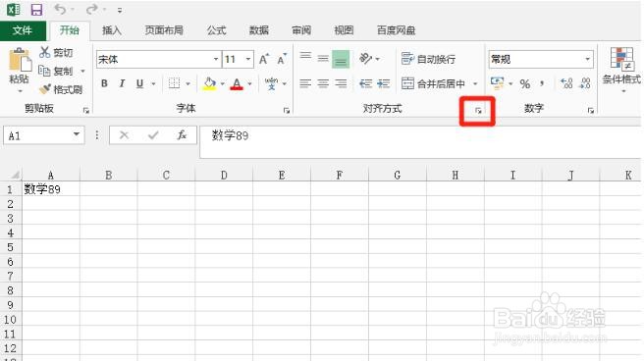The width and height of the screenshot is (644, 361).
Task: Open the 页面布局 tab
Action: pyautogui.click(x=164, y=30)
